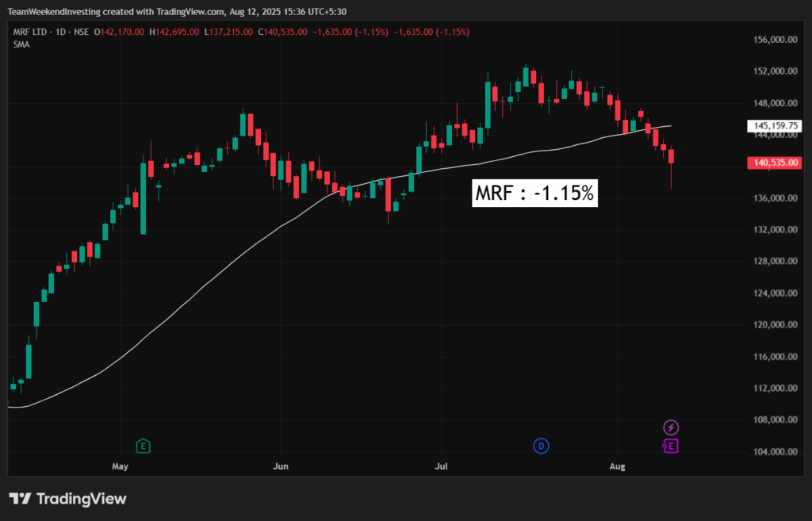This screenshot has height=521, width=812.
Task: Click the 116,000.00 price axis label
Action: (x=776, y=357)
